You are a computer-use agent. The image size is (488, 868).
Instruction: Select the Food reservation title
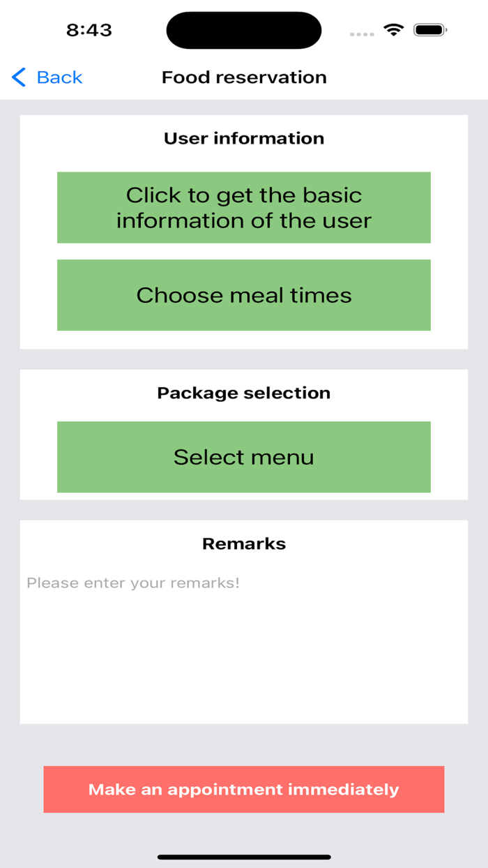(x=243, y=77)
